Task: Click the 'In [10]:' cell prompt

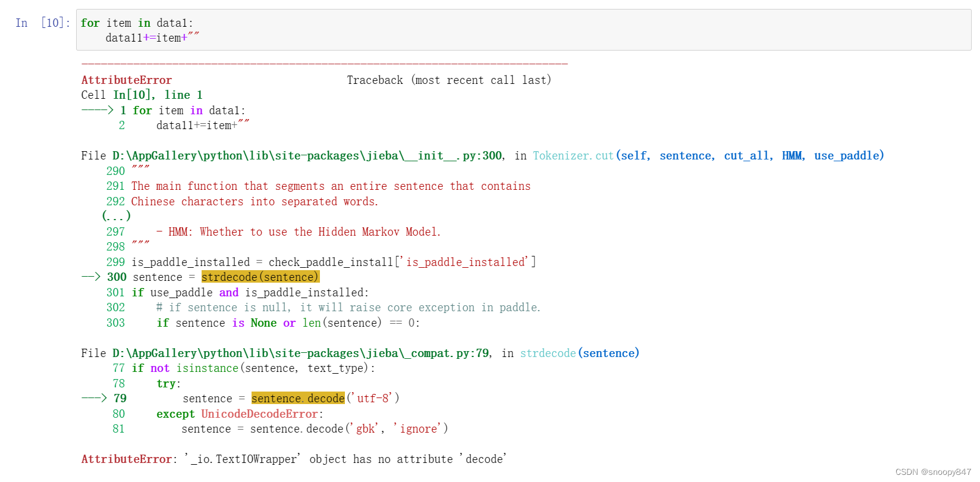Action: (43, 23)
